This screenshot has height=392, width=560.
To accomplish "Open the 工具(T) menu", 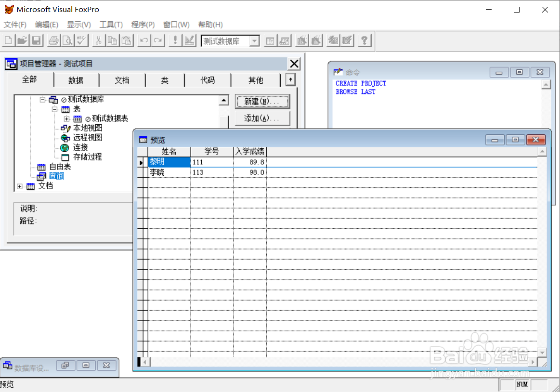I will coord(111,25).
